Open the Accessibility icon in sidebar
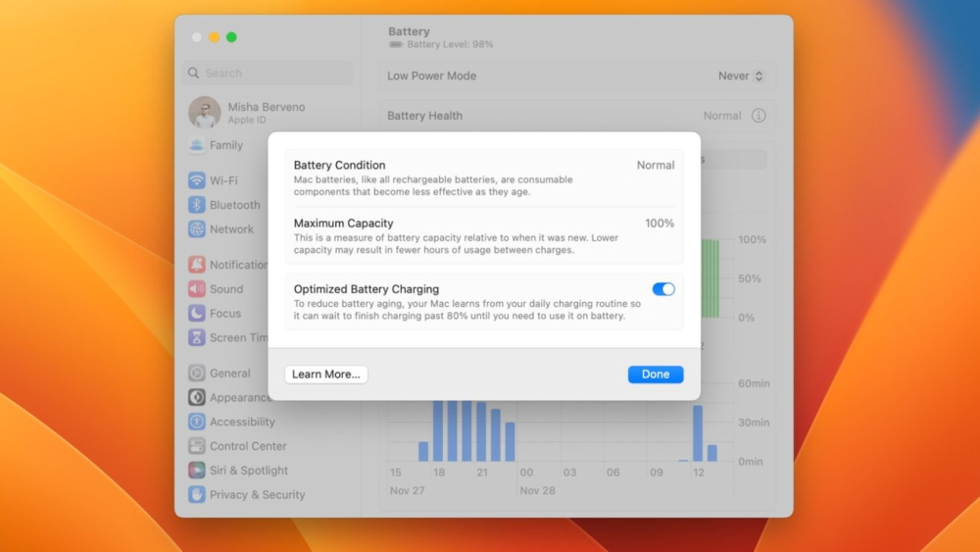The image size is (980, 552). 197,422
